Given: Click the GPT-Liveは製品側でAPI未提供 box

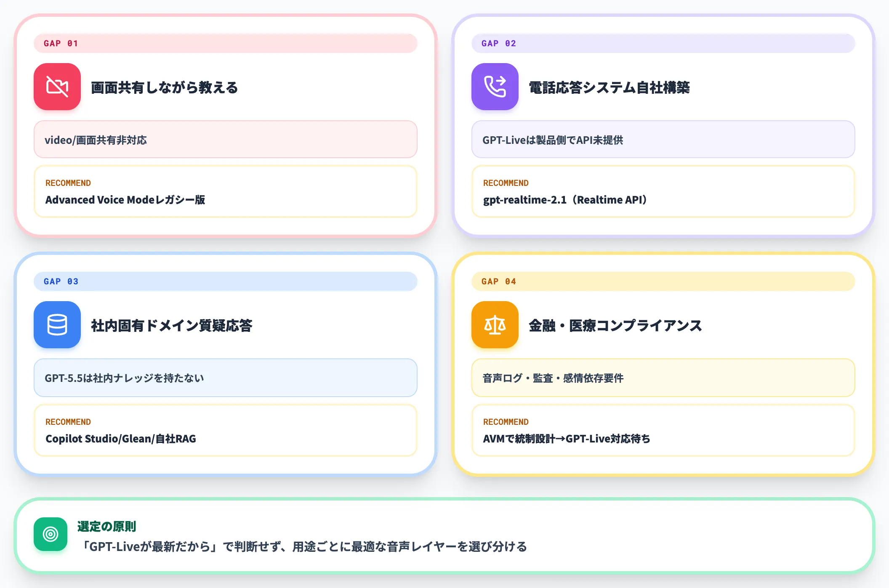Looking at the screenshot, I should (663, 140).
